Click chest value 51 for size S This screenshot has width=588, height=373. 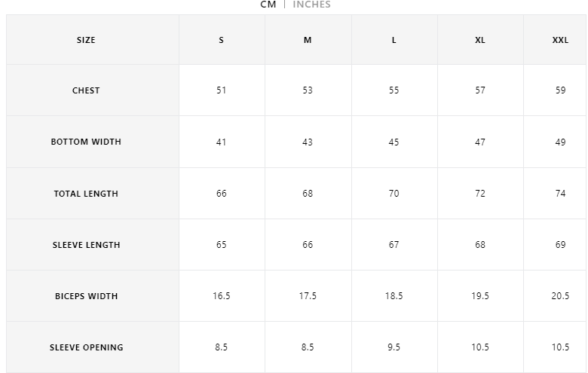point(221,90)
